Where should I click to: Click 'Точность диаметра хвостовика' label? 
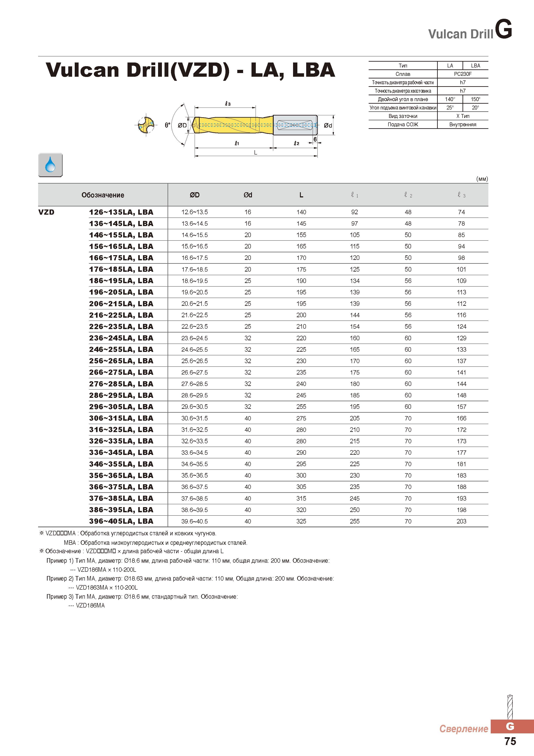point(403,91)
